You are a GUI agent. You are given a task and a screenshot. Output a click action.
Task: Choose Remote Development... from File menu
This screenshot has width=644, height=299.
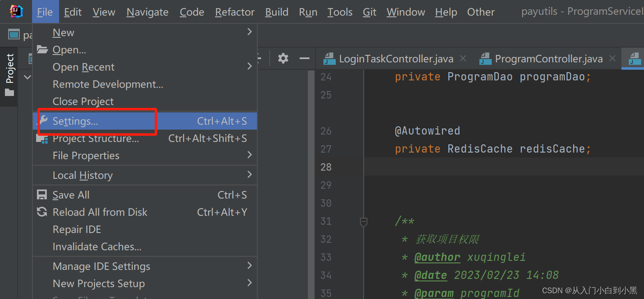coord(145,84)
